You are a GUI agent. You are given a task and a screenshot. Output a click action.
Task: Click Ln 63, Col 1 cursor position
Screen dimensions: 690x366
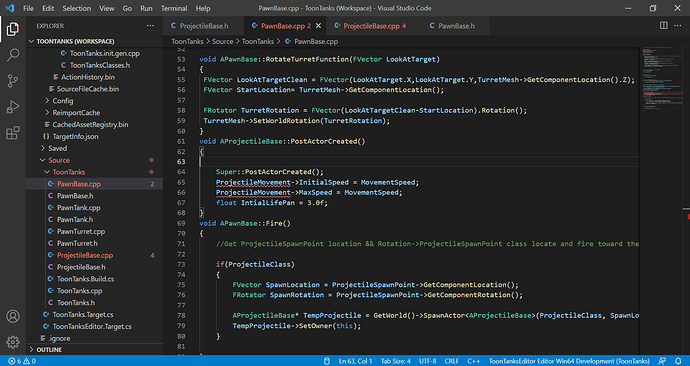pos(356,361)
